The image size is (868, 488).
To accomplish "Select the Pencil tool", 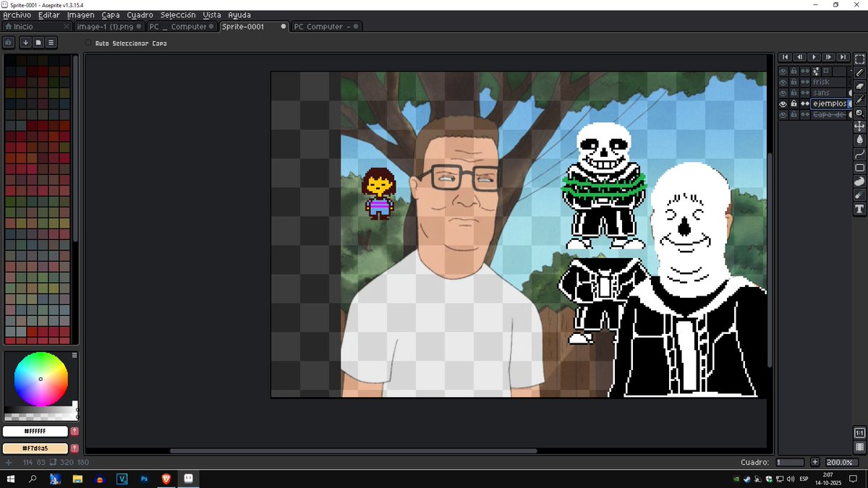I will click(x=860, y=72).
